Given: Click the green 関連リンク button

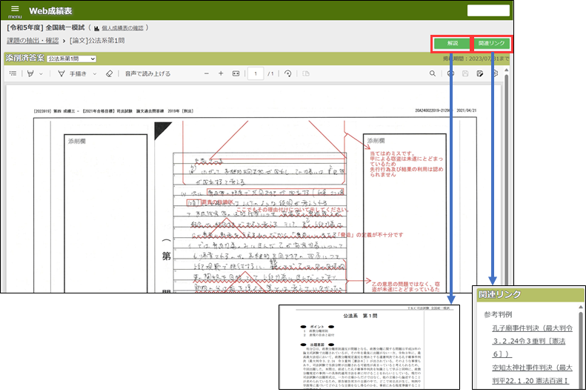Looking at the screenshot, I should [491, 44].
